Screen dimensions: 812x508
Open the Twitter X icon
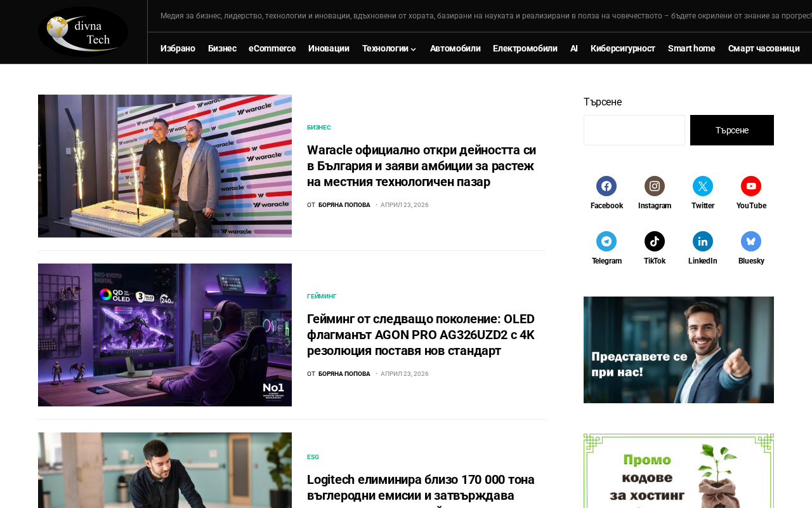703,186
